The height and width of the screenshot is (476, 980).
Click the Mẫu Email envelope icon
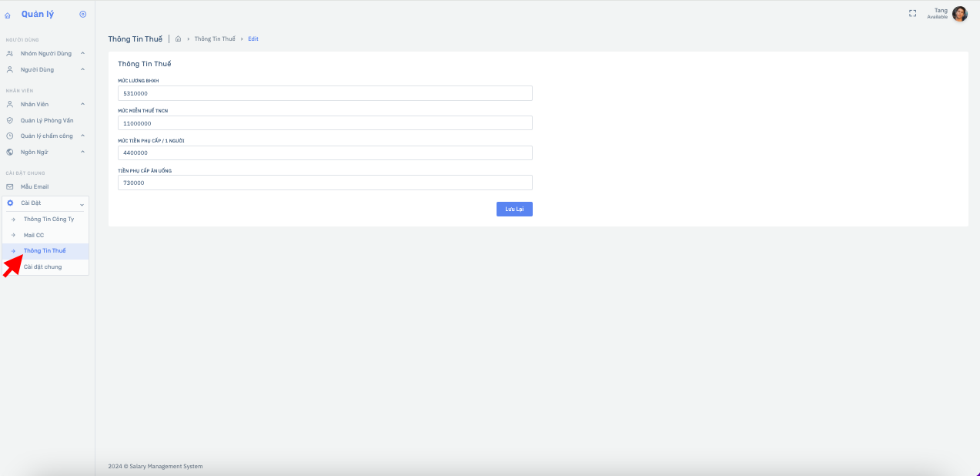point(10,186)
